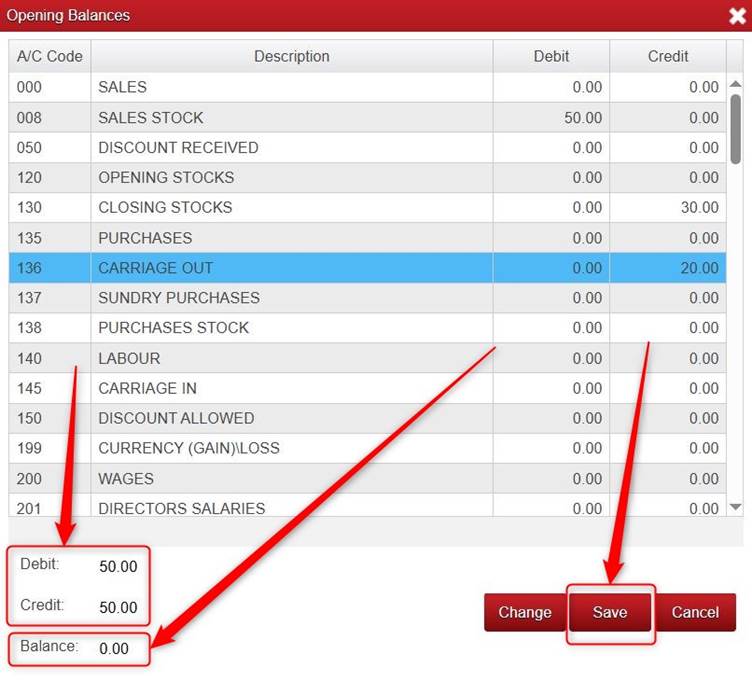Select the CURRENCY (GAIN)\LOSS row
Viewport: 752px width, 682px height.
pos(367,448)
